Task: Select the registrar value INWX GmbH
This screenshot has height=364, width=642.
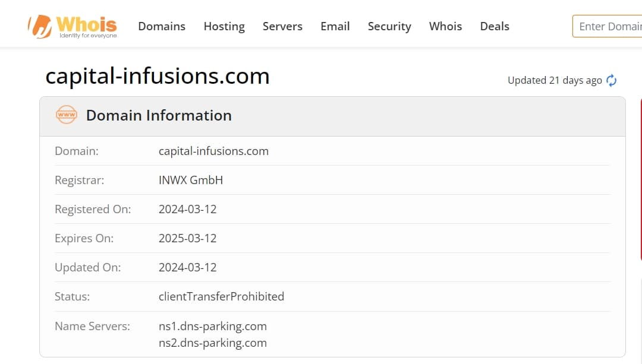Action: [191, 180]
